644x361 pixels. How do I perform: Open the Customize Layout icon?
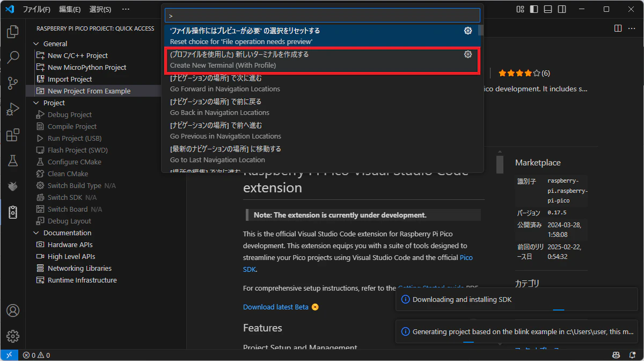tap(520, 9)
